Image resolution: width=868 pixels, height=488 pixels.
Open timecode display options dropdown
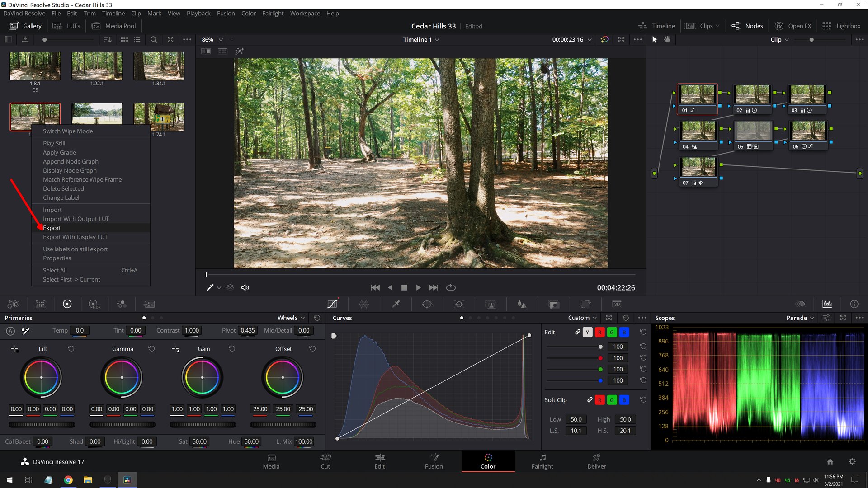coord(590,40)
